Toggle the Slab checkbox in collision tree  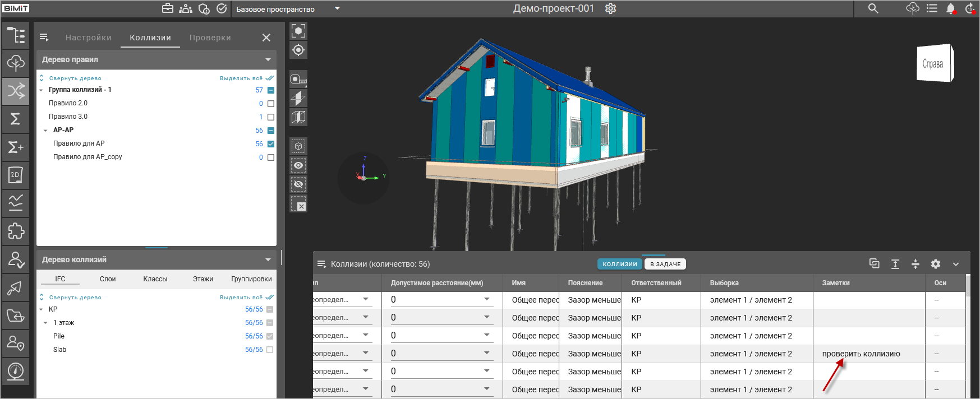tap(270, 350)
